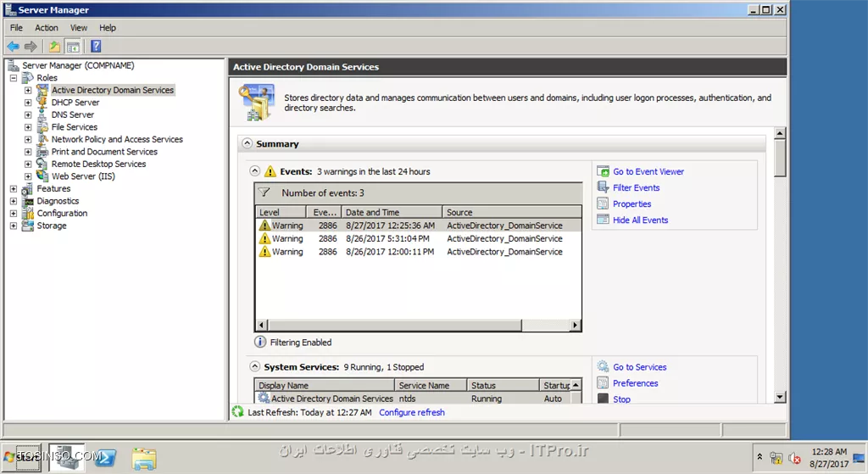
Task: Click the Up one level toolbar icon
Action: pos(54,47)
